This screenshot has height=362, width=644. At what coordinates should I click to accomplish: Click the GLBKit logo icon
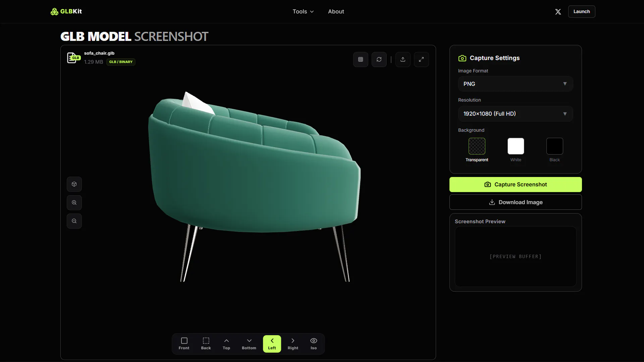(x=54, y=12)
